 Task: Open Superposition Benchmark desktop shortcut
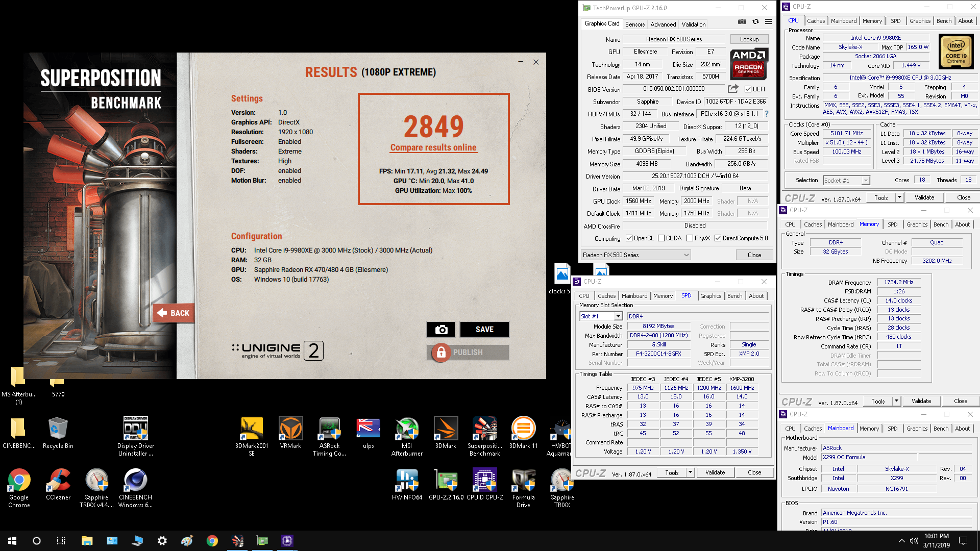coord(484,436)
